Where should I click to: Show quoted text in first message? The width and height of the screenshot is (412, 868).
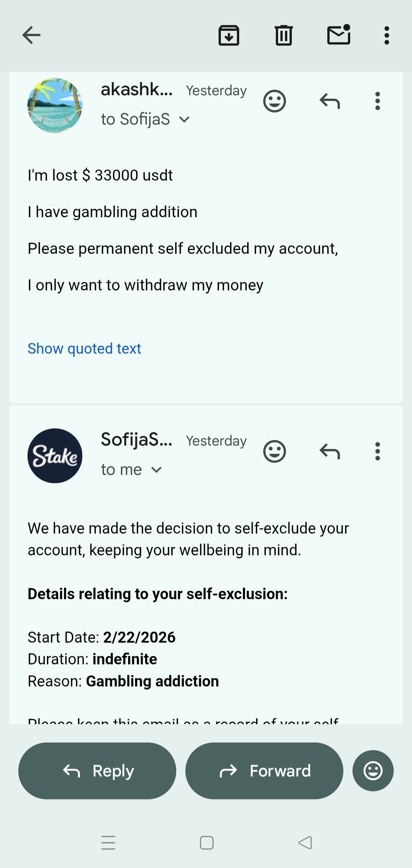[84, 348]
